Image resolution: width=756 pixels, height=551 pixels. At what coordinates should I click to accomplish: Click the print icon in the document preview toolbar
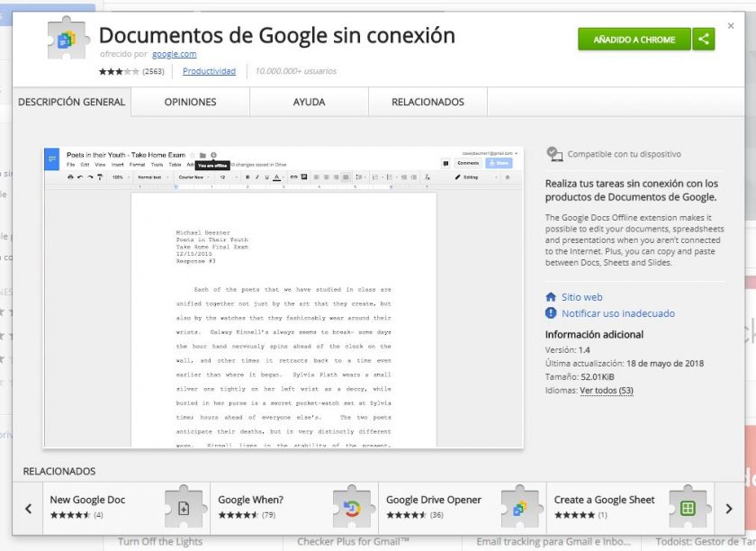coord(69,176)
